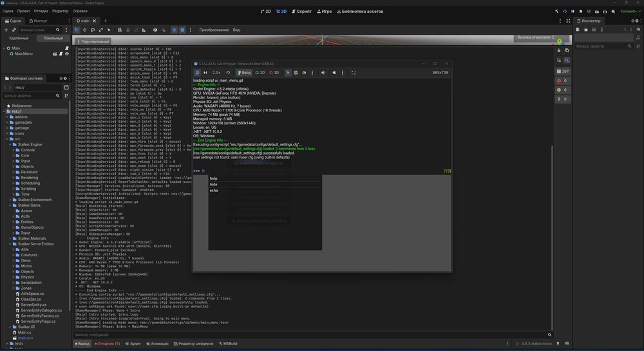Image resolution: width=644 pixels, height=351 pixels.
Task: Click instantiate child scene link icon
Action: (14, 30)
